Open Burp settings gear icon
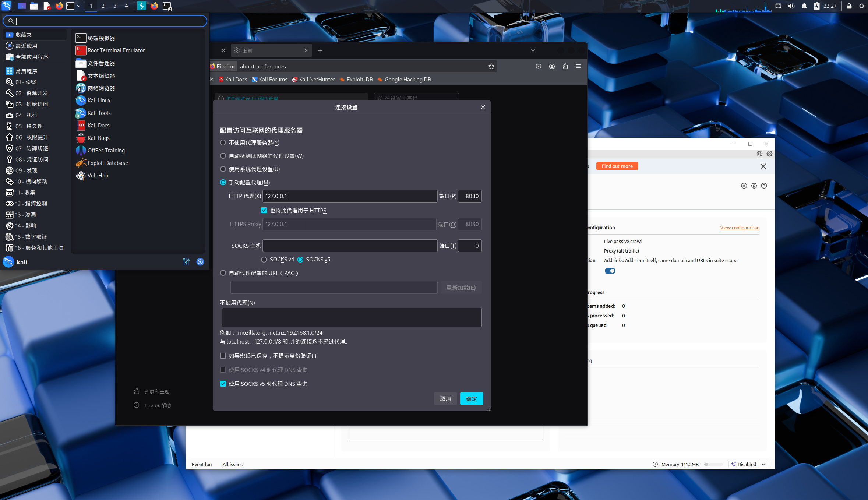Screen dimensions: 868x500 click(x=769, y=154)
